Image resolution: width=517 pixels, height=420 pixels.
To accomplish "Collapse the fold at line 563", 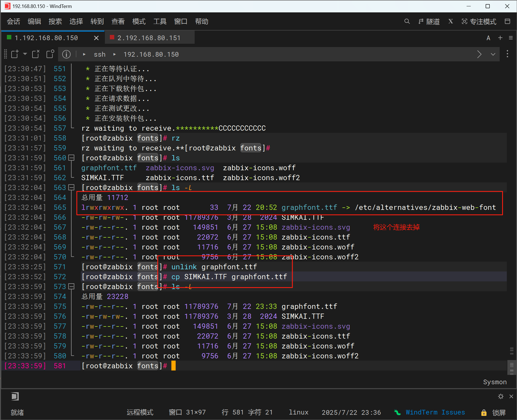I will 71,188.
